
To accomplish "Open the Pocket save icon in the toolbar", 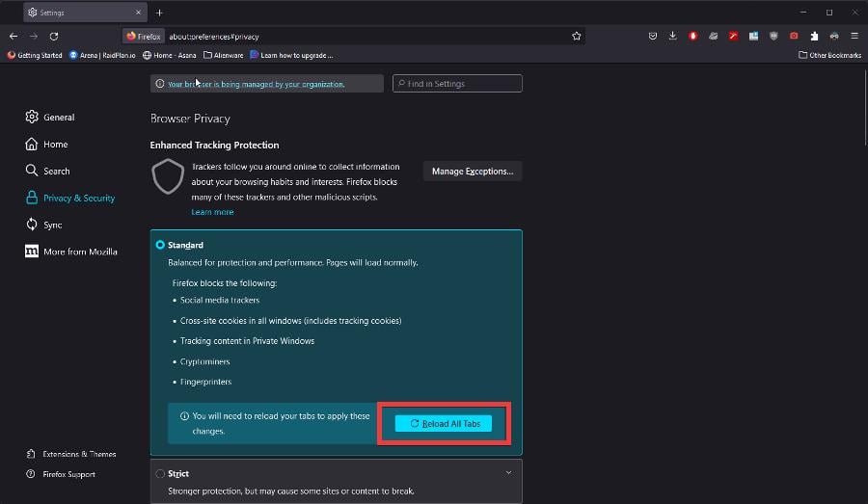I will click(653, 36).
